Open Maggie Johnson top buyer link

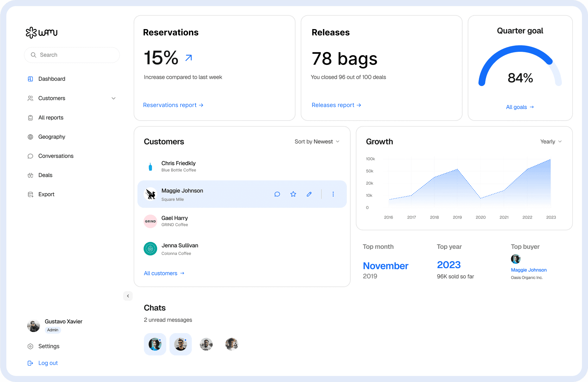click(x=529, y=270)
